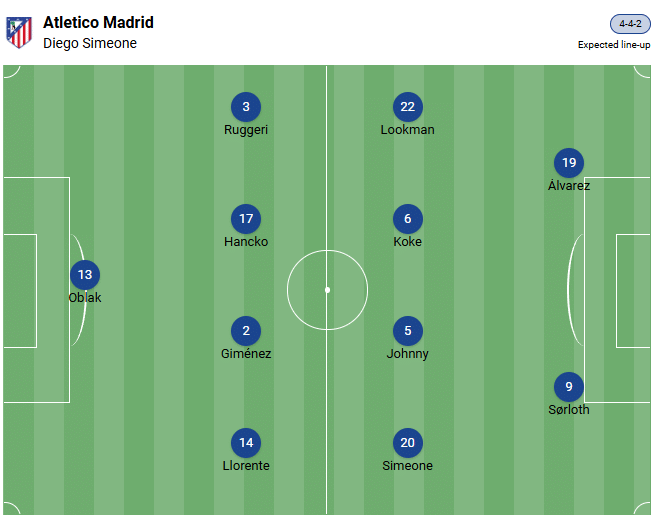Click the Oblak name label
This screenshot has width=654, height=518.
pyautogui.click(x=85, y=298)
